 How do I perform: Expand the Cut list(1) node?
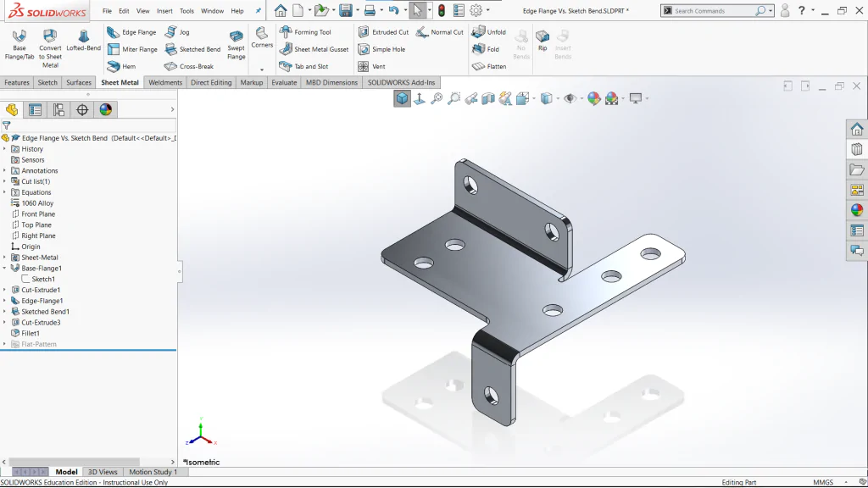4,181
